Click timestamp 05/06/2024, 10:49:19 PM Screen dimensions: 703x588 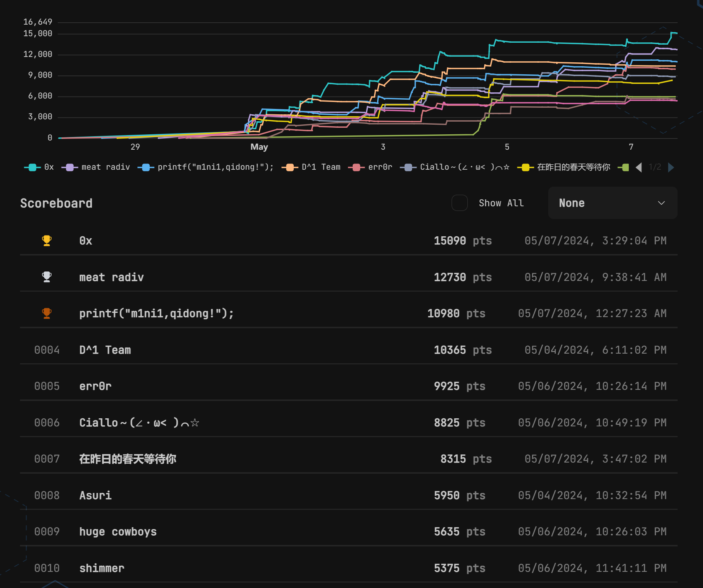click(x=593, y=423)
